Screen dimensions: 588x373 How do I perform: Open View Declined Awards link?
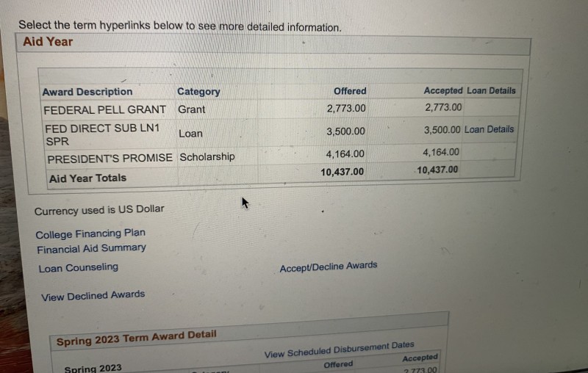[93, 295]
